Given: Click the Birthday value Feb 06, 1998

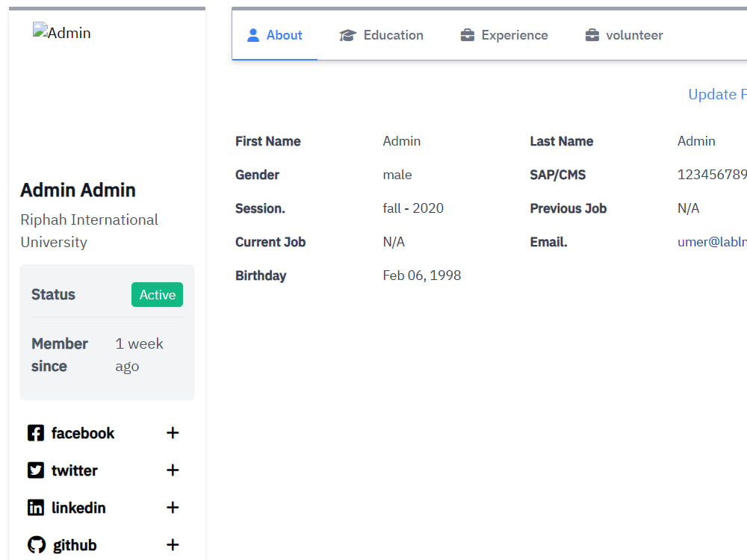Looking at the screenshot, I should tap(422, 276).
